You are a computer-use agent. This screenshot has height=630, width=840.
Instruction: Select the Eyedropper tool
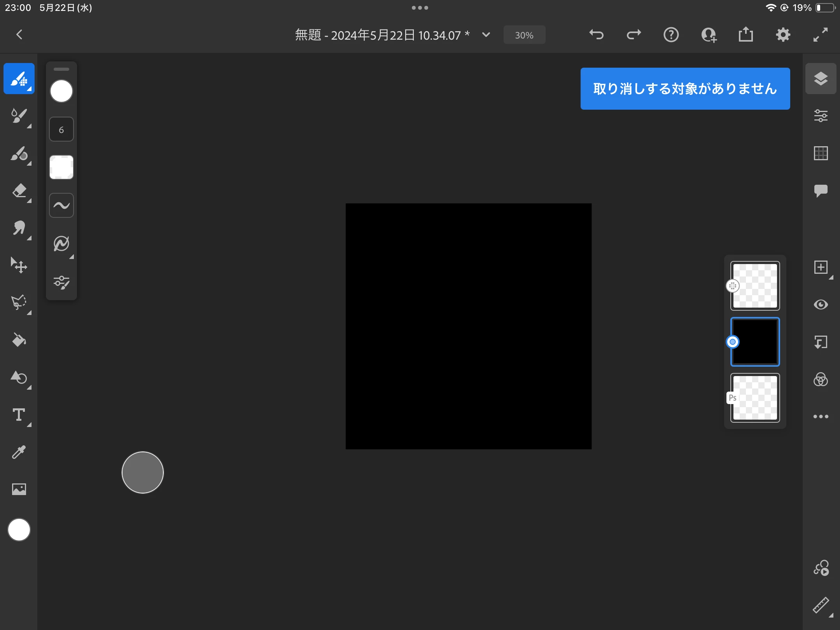point(19,452)
